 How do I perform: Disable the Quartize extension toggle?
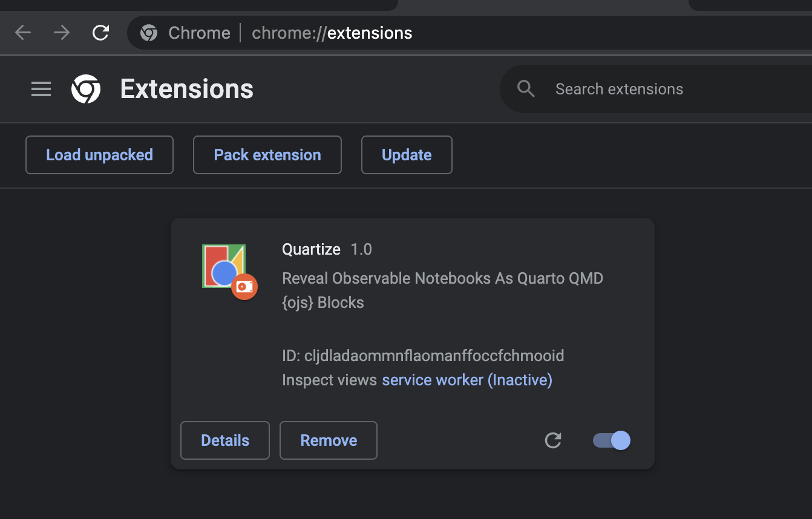[612, 440]
